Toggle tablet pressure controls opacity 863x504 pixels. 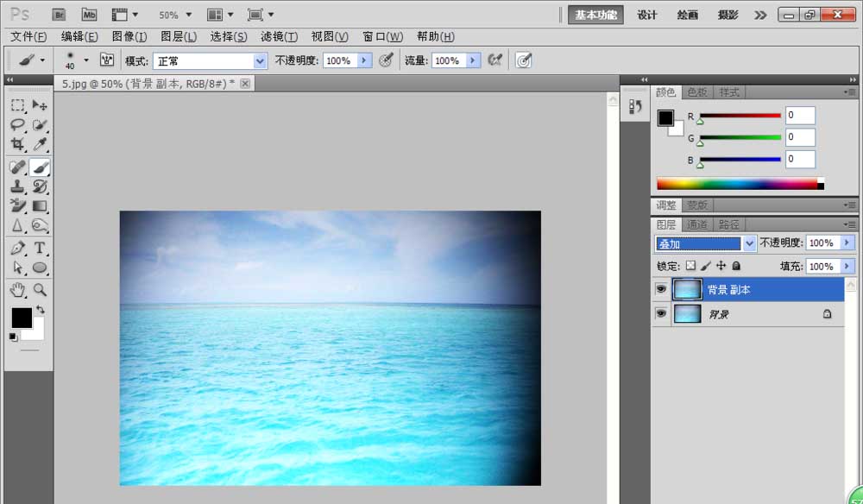click(386, 60)
